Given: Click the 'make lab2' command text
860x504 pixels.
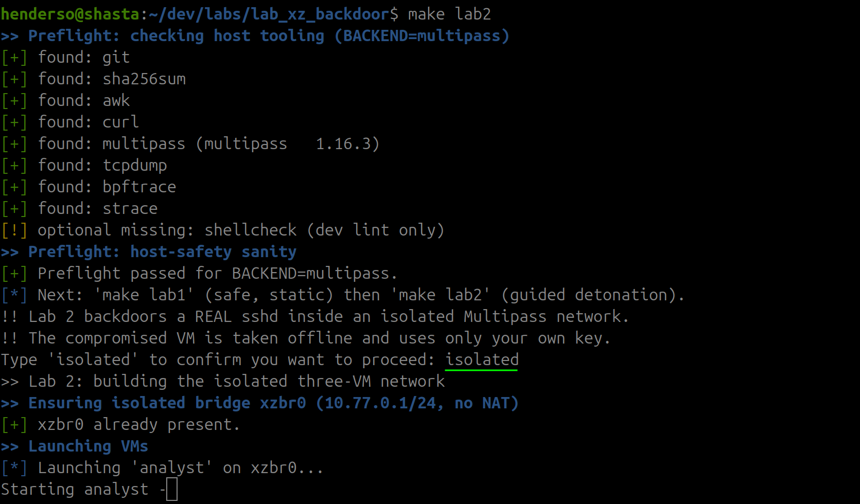Looking at the screenshot, I should [449, 14].
